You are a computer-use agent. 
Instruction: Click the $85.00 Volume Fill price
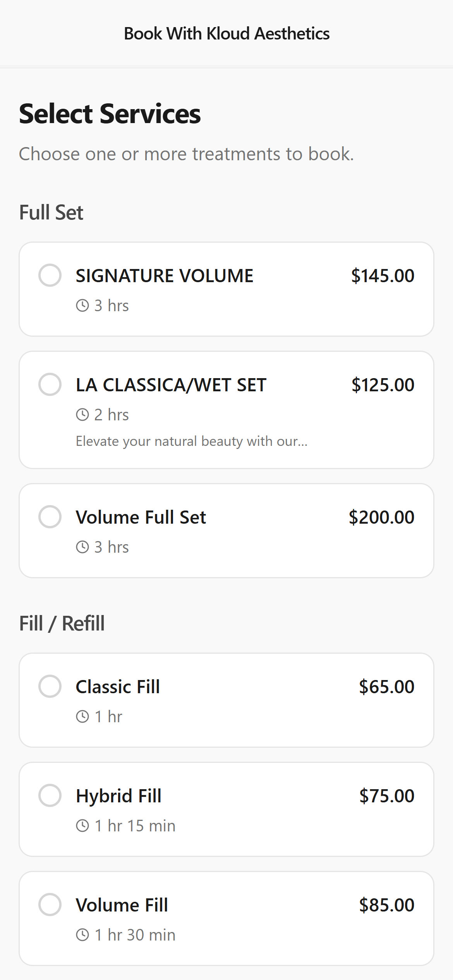(x=386, y=905)
